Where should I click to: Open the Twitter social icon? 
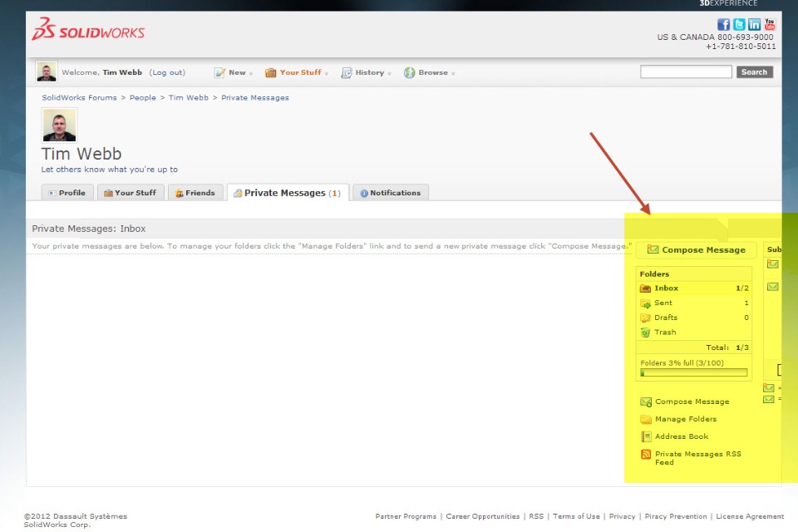click(739, 24)
